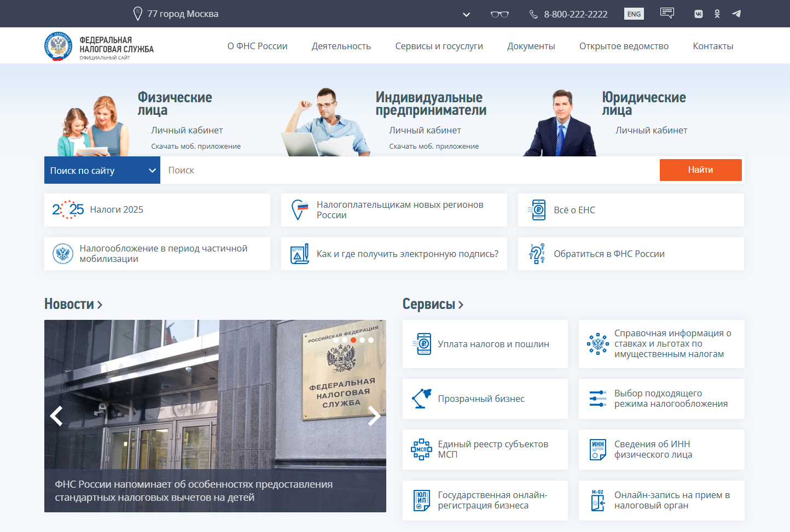Screen dimensions: 790x532
Task: Focus the Поиск search input field
Action: click(410, 170)
